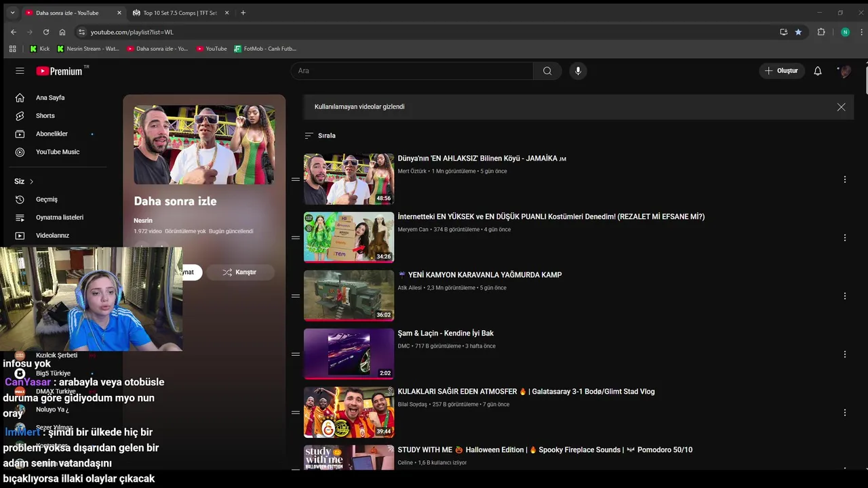Image resolution: width=868 pixels, height=488 pixels.
Task: Open the Nesrin playlist owner link
Action: (x=143, y=221)
